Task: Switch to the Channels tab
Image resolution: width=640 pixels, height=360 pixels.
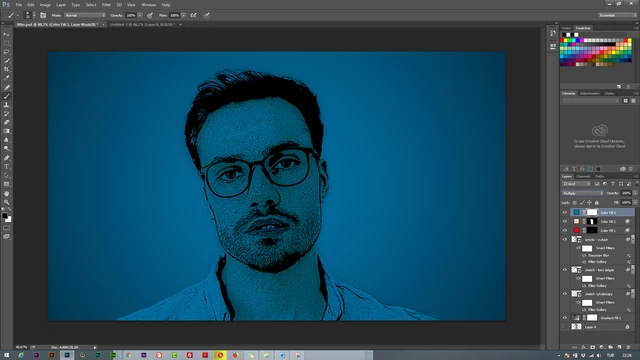Action: (x=583, y=176)
